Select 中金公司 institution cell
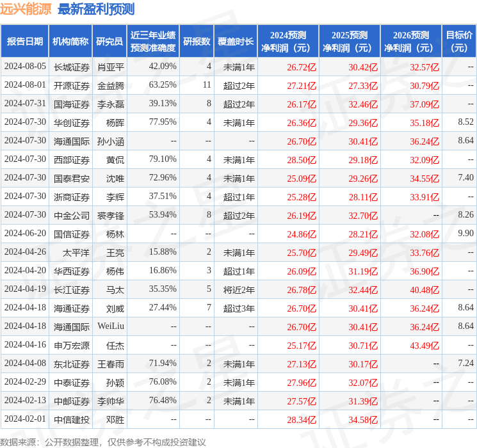Viewport: 477px width, 448px height. (x=72, y=216)
